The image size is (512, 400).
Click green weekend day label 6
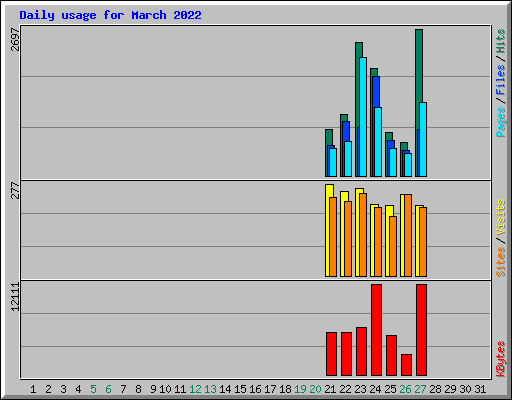(108, 389)
